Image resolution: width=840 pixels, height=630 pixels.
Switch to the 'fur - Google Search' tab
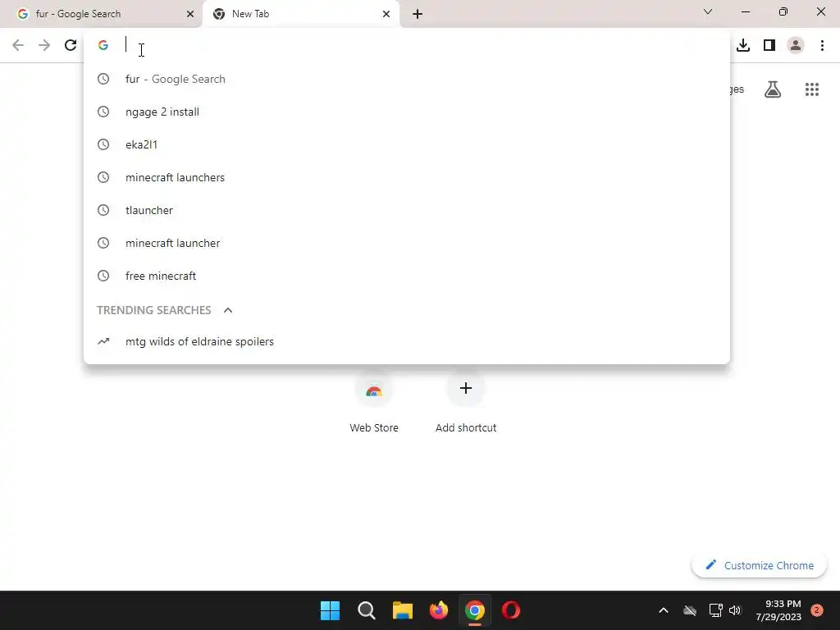coord(101,14)
